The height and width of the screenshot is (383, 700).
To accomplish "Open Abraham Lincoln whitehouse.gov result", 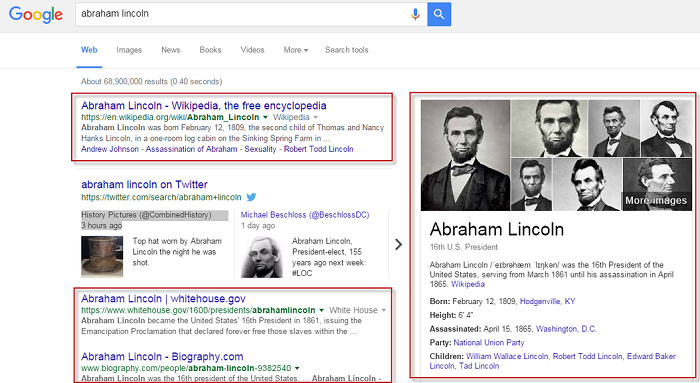I will pyautogui.click(x=163, y=299).
